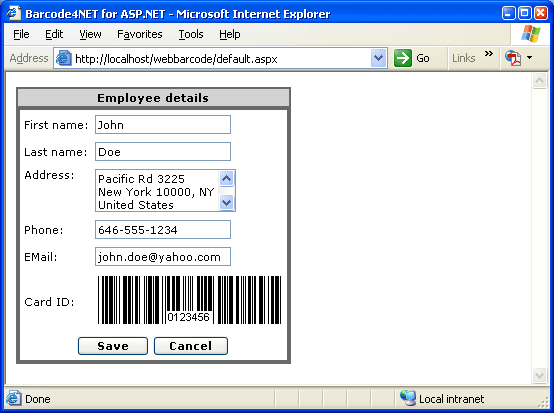Click the IE icon in title bar
Screen dimensions: 554x413
point(13,13)
